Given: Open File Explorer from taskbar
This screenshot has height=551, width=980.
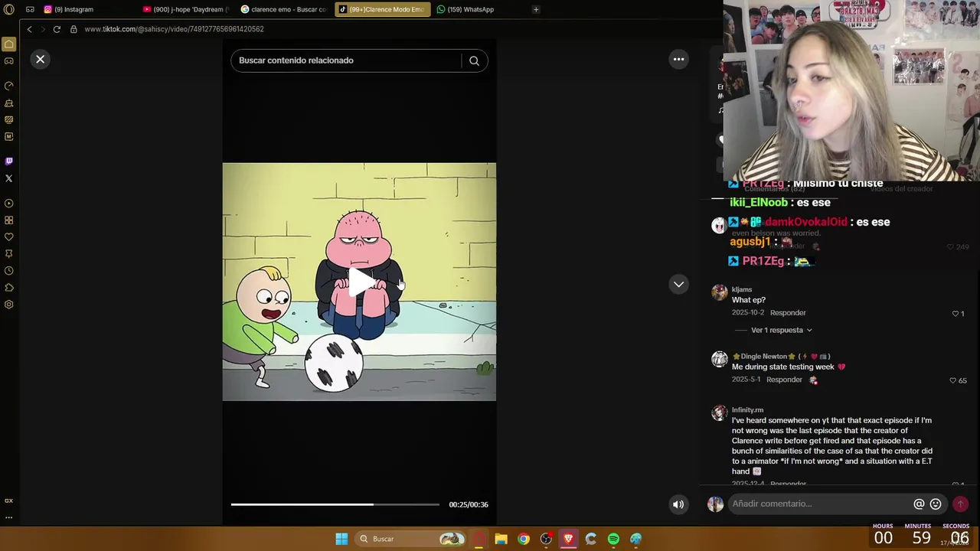Looking at the screenshot, I should click(501, 539).
